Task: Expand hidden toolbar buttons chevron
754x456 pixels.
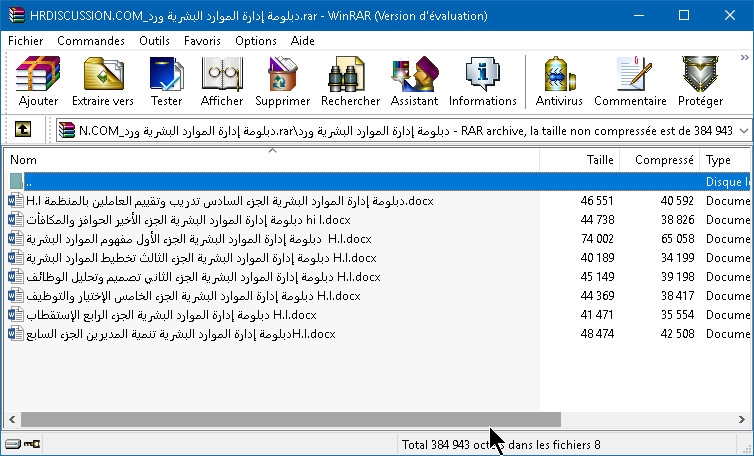Action: click(745, 58)
